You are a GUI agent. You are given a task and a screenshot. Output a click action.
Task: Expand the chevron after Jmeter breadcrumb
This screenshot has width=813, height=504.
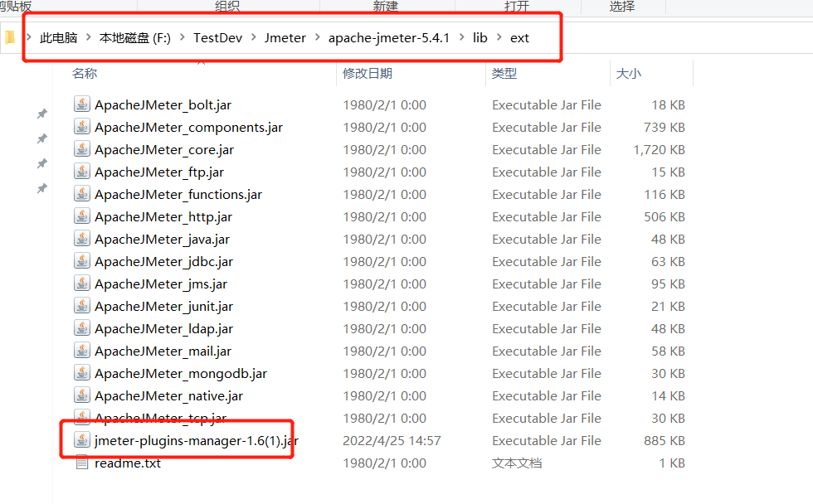tap(317, 37)
